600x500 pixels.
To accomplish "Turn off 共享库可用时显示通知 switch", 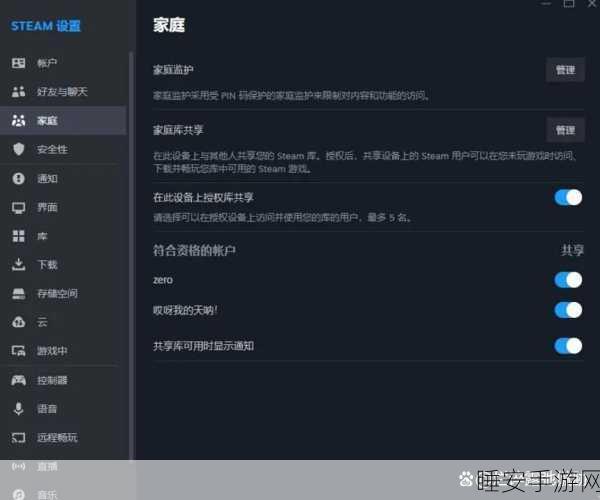I will point(568,346).
